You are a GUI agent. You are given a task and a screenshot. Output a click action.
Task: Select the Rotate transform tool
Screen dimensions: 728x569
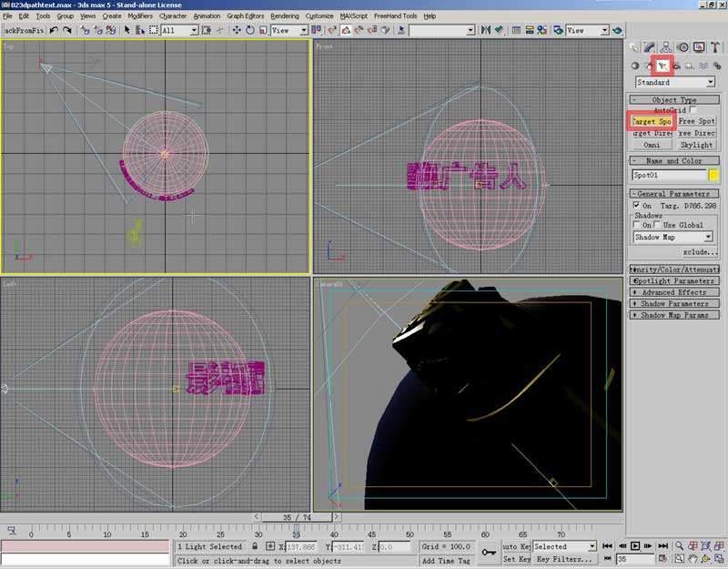[249, 30]
